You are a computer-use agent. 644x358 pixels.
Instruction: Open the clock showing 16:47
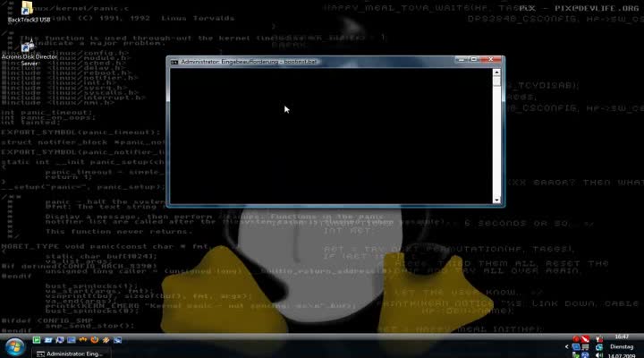point(623,337)
